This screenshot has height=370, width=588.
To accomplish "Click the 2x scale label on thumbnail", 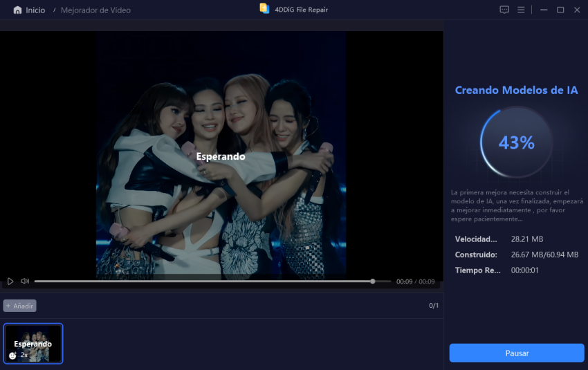I will tap(24, 355).
